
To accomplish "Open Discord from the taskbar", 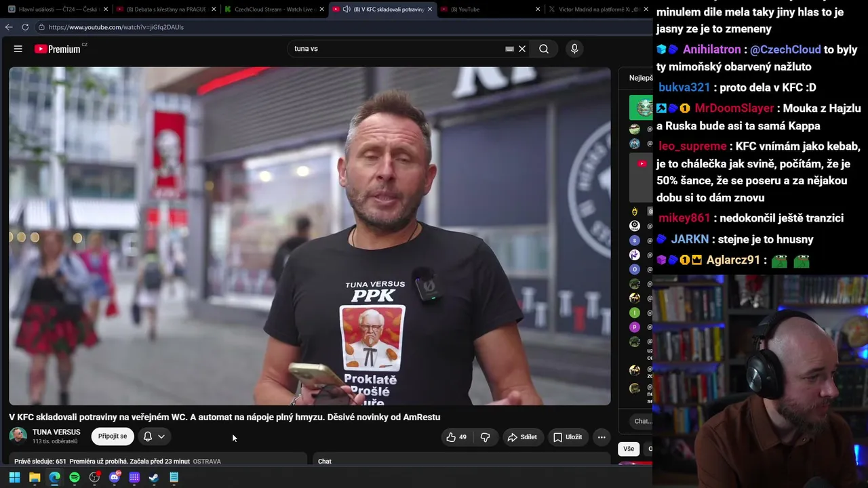I will (115, 477).
